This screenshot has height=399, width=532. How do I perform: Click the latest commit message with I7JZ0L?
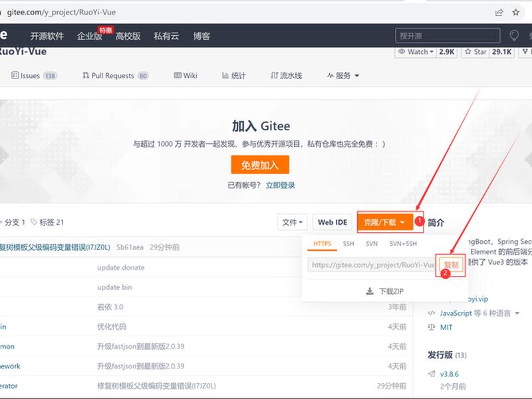pyautogui.click(x=55, y=247)
